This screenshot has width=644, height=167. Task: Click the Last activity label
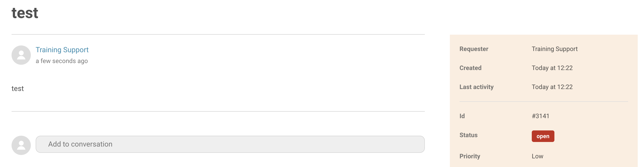click(x=476, y=87)
